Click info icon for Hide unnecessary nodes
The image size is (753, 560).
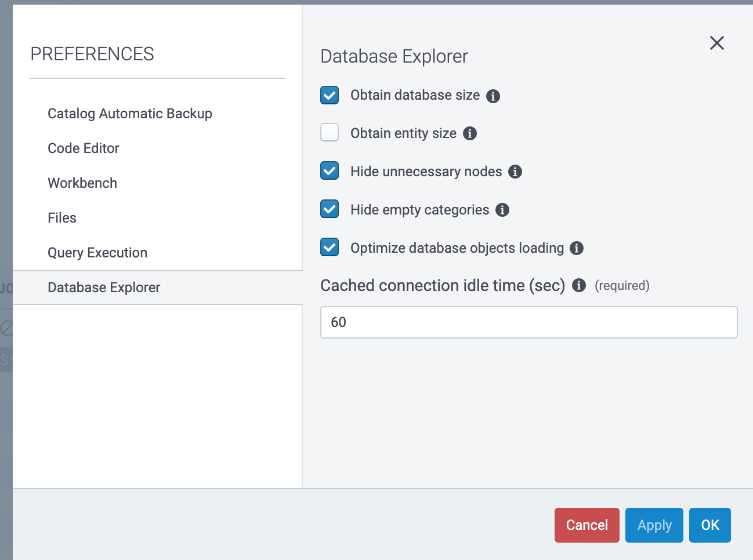(x=515, y=172)
